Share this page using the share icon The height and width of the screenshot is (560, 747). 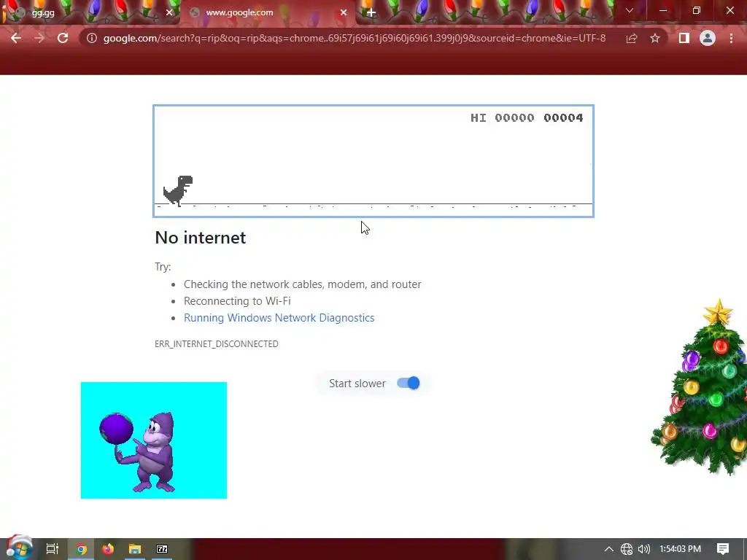pyautogui.click(x=632, y=38)
